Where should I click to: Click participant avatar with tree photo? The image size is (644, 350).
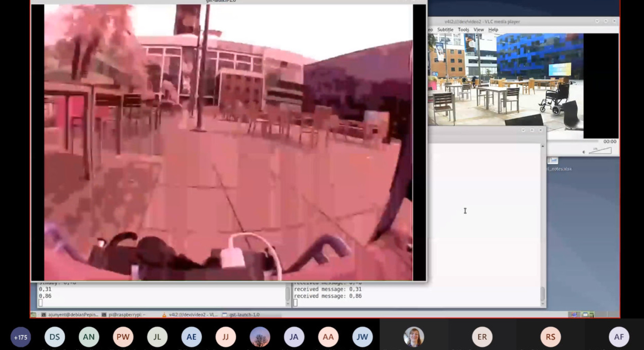click(260, 337)
